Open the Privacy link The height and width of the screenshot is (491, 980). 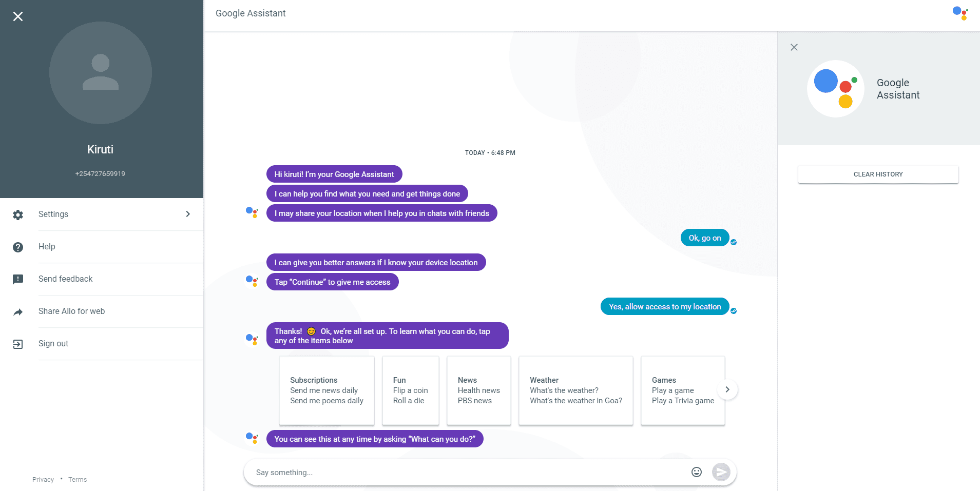(x=43, y=479)
